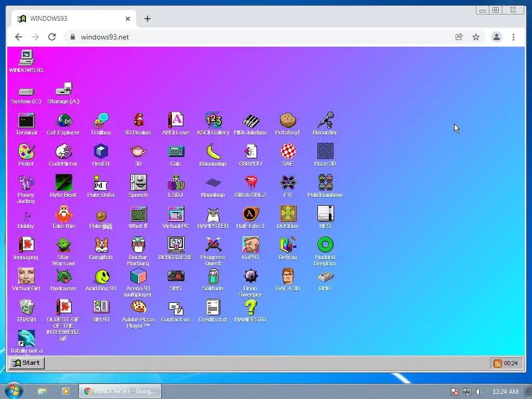Open the MANIFESTO question mark icon
This screenshot has height=399, width=532.
point(250,308)
